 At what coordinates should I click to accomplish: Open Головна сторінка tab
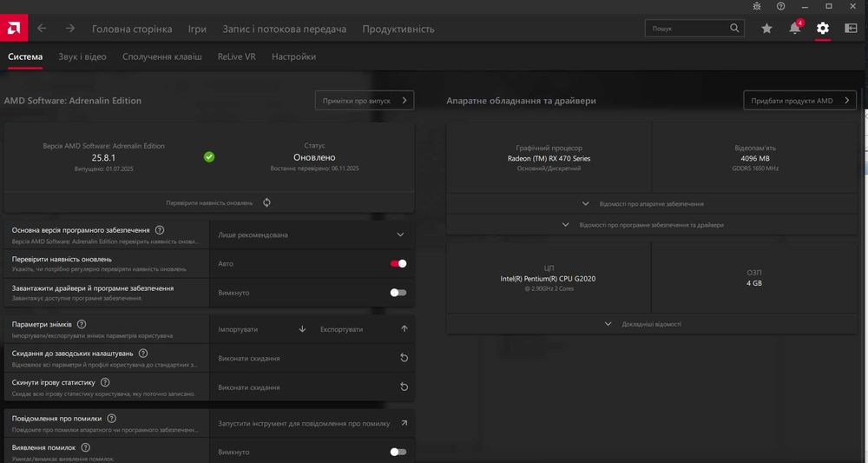[132, 29]
